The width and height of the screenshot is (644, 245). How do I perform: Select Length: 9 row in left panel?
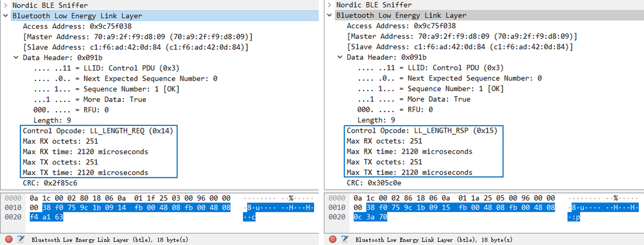(x=51, y=120)
